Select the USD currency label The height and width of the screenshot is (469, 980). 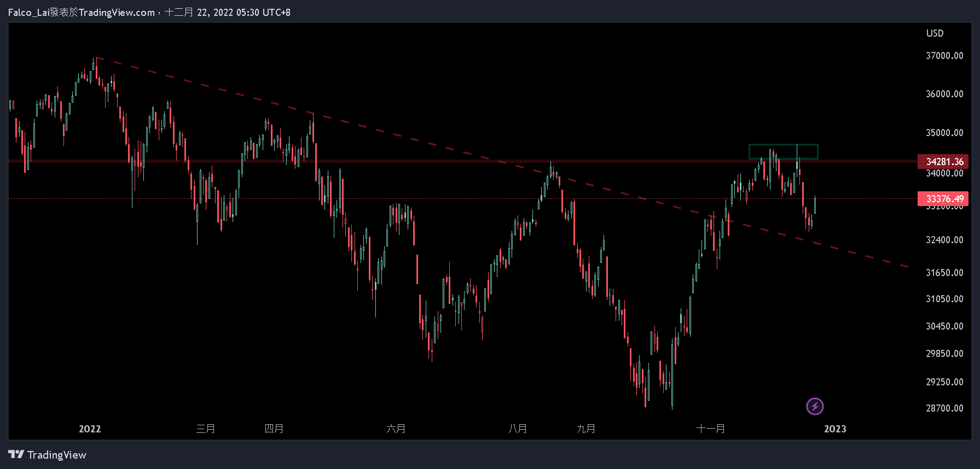pos(935,33)
